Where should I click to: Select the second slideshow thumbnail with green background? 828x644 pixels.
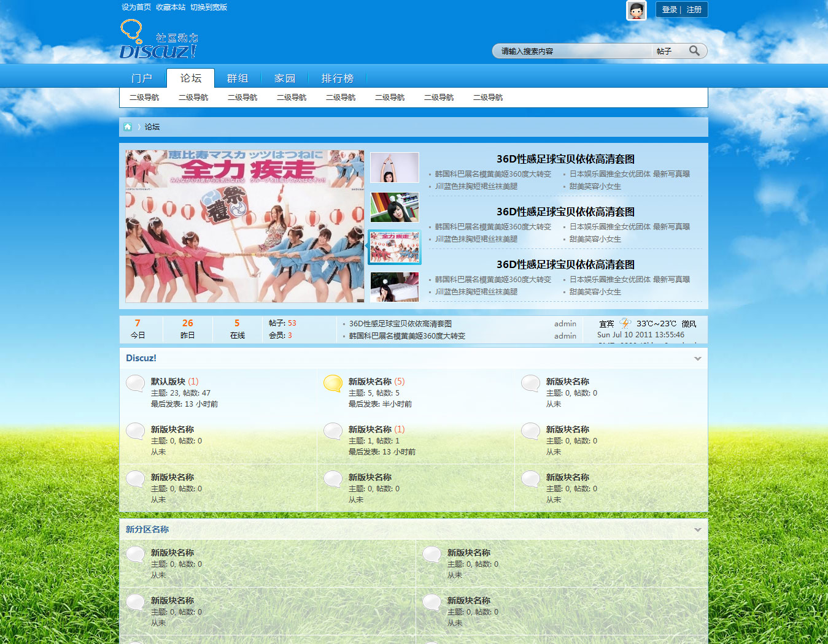pos(395,207)
